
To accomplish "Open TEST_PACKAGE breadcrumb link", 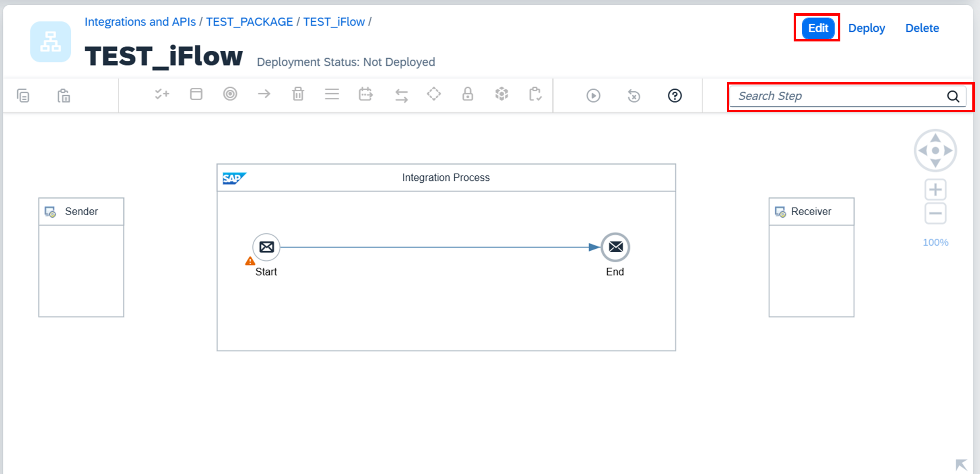I will pos(249,22).
